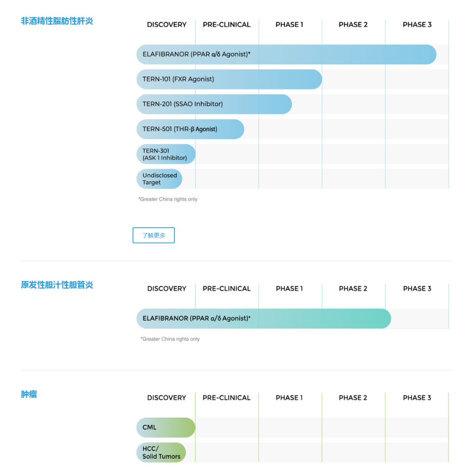Click PHASE 3 header in the 非酒精性脂肪性肝炎 chart

click(x=417, y=25)
